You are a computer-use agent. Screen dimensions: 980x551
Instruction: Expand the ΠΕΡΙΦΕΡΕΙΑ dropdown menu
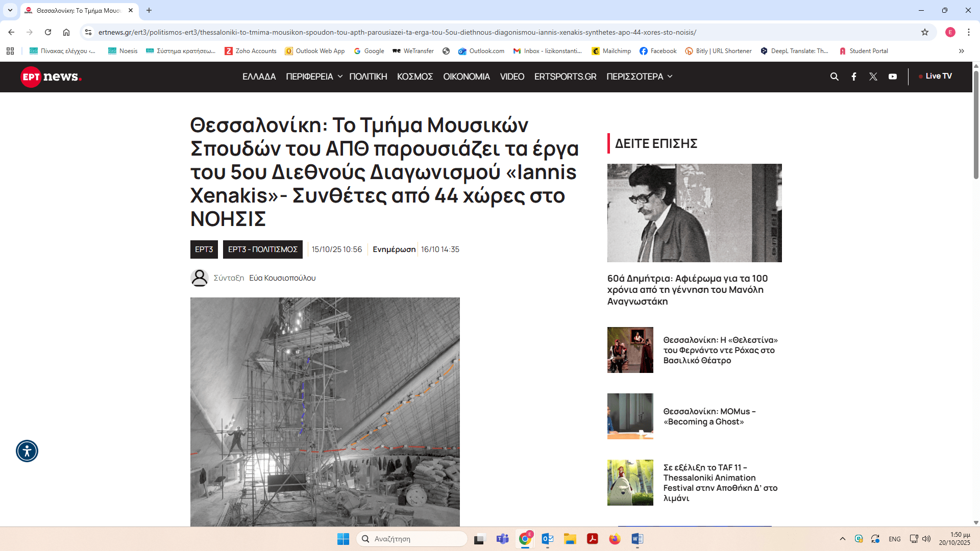(x=313, y=77)
